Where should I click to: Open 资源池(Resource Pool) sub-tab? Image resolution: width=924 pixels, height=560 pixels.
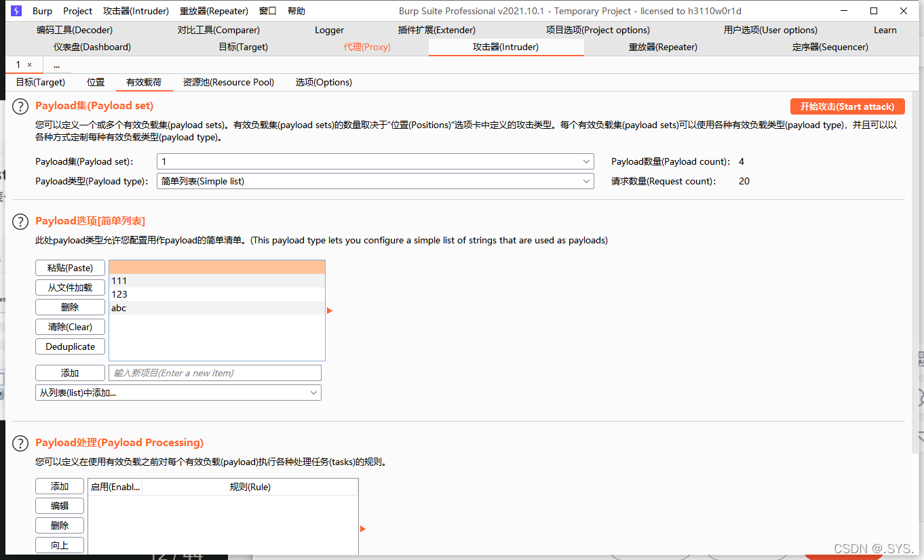click(229, 82)
